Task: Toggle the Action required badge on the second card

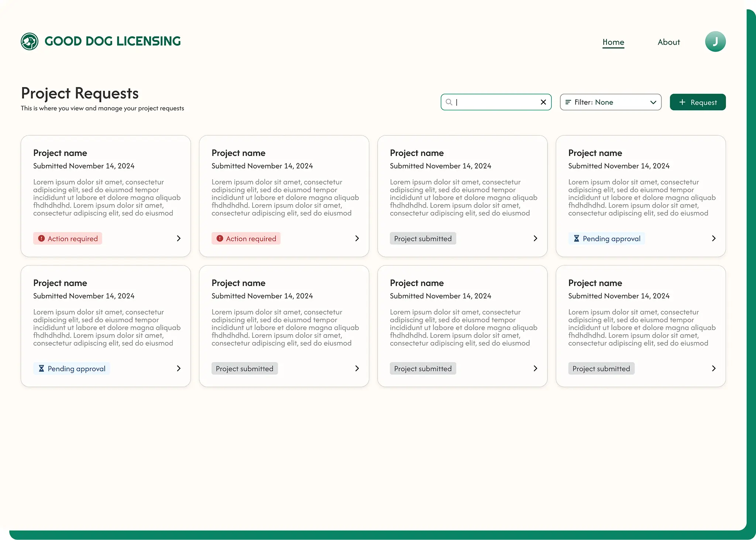Action: click(246, 238)
